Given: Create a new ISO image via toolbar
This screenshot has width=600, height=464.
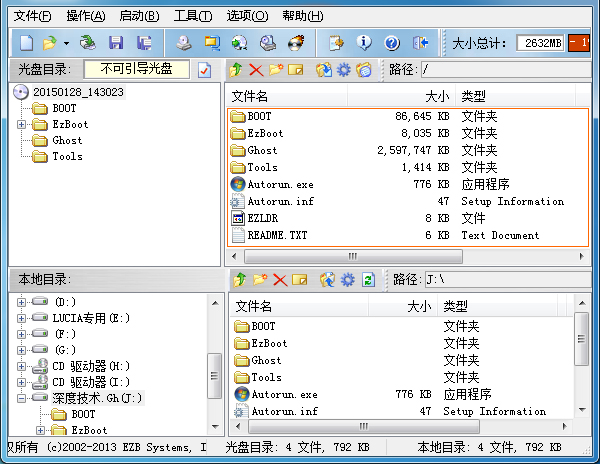Looking at the screenshot, I should (26, 43).
